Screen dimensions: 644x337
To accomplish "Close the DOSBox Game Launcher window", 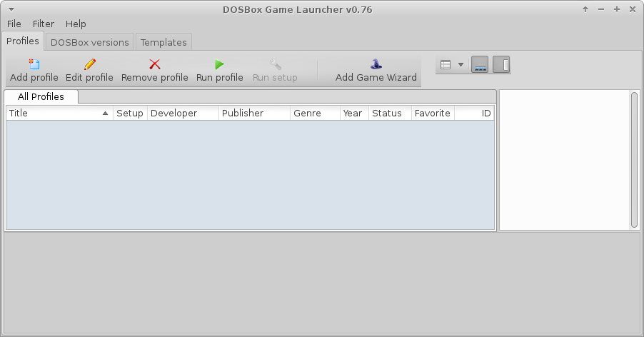I will click(x=633, y=9).
